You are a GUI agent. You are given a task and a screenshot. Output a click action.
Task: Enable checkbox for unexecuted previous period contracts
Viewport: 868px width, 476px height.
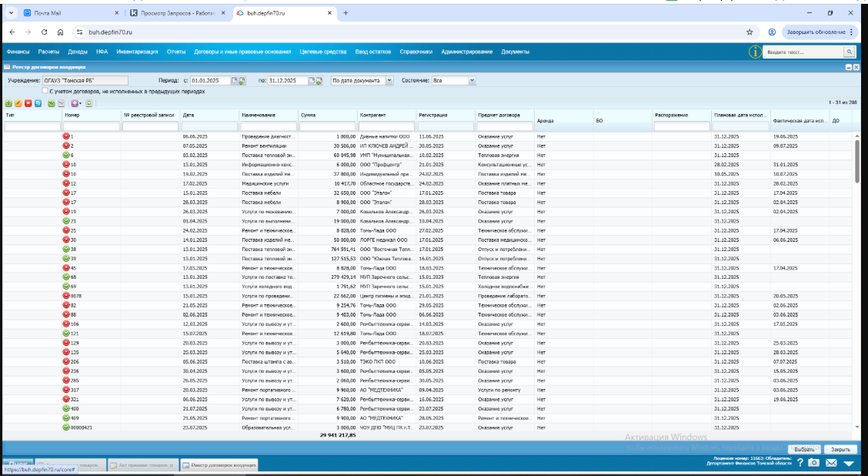pos(45,91)
